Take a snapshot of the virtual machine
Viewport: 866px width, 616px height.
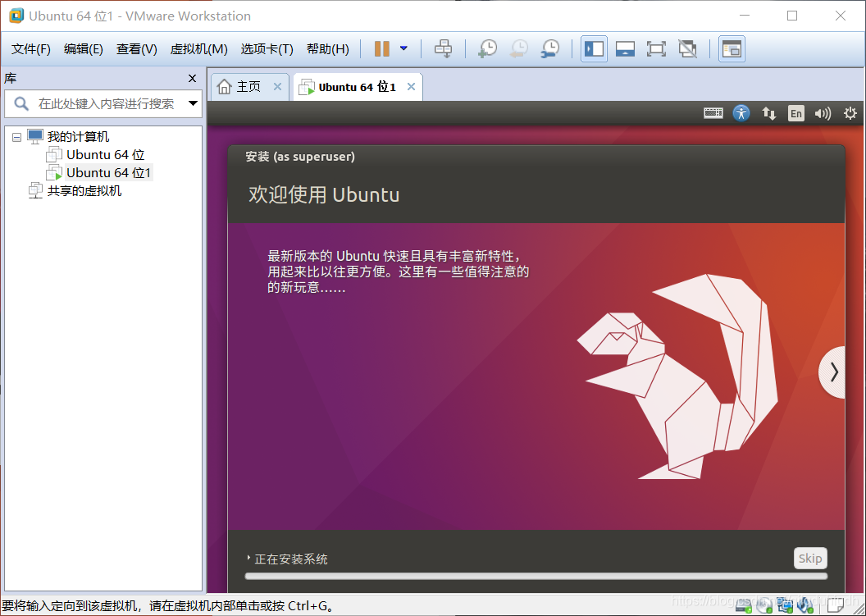(x=487, y=48)
